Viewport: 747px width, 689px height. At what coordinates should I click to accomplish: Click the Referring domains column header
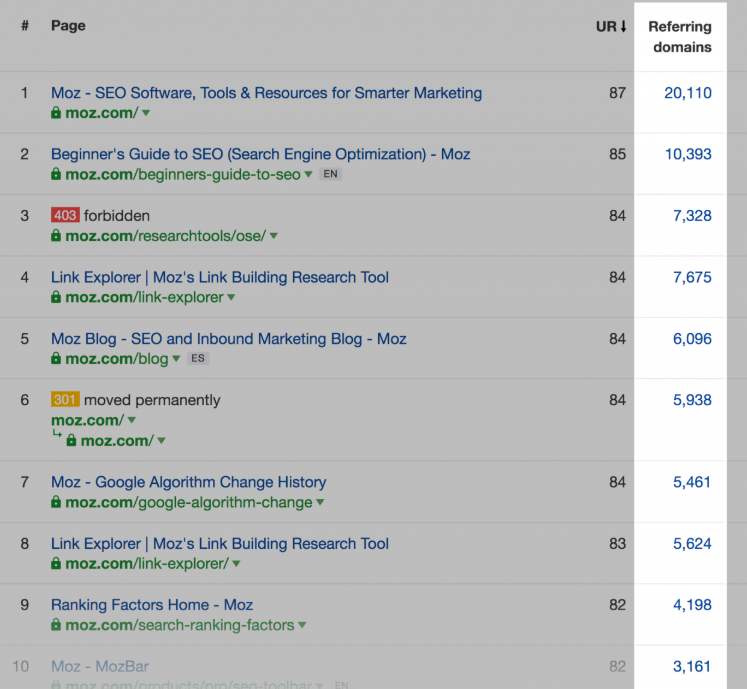[680, 37]
